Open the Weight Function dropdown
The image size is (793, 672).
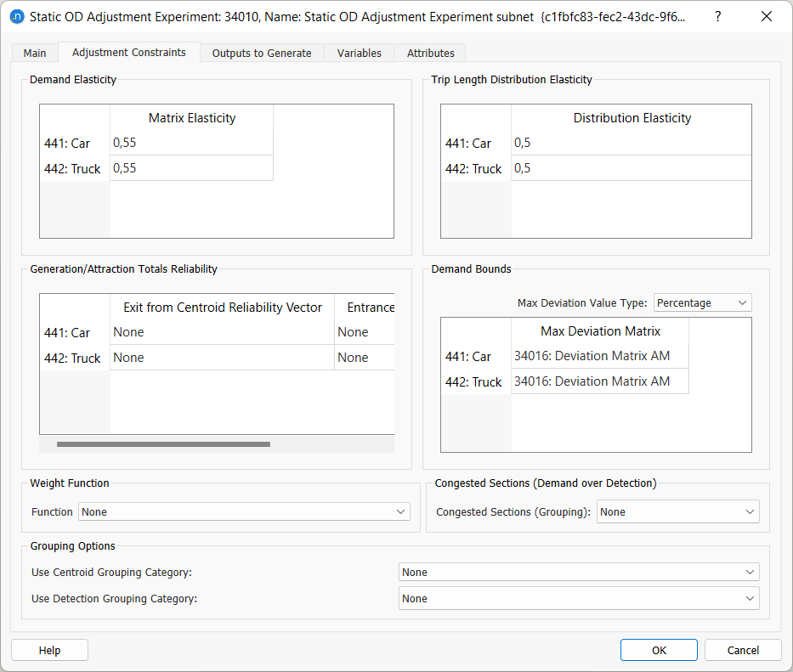pyautogui.click(x=244, y=512)
